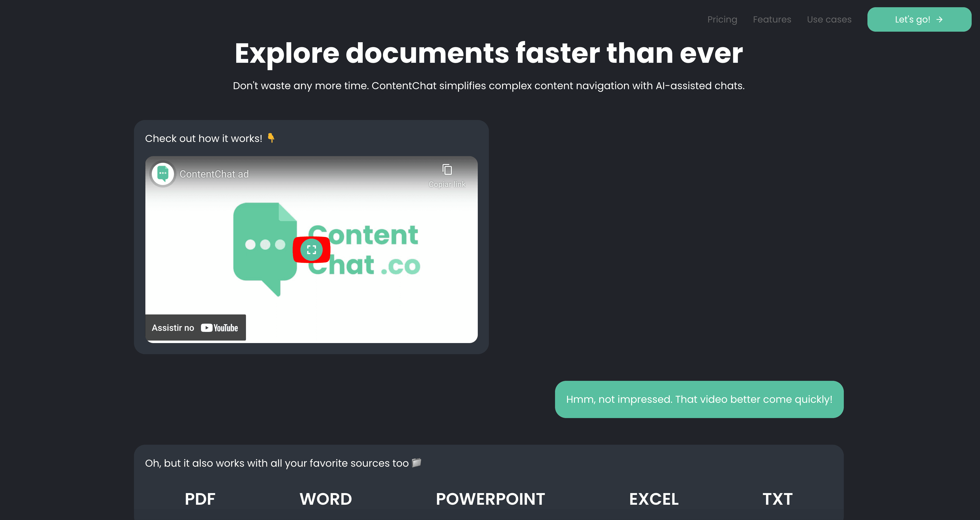Click the 'Hmm, not impressed' chat bubble

click(x=699, y=399)
